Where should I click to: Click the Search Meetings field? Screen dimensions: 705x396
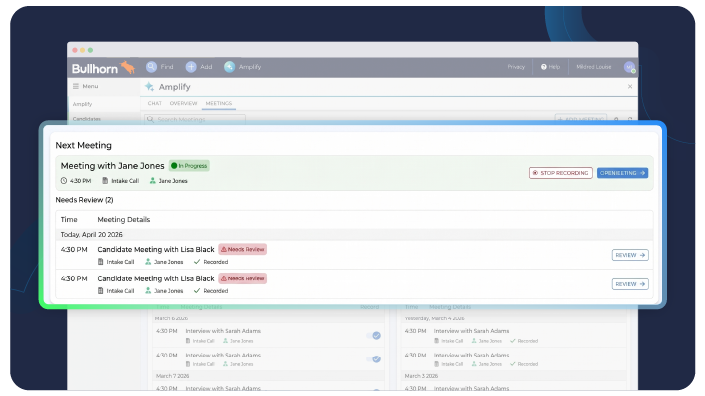coord(195,119)
